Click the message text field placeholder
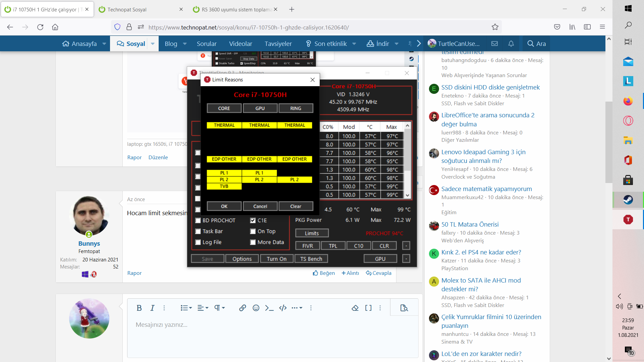 pyautogui.click(x=162, y=324)
